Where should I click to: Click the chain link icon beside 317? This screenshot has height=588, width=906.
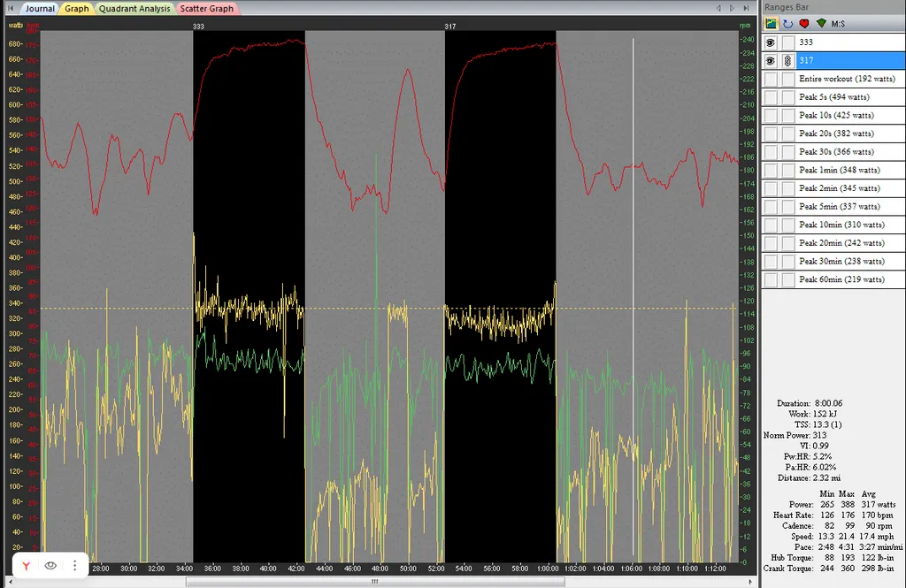click(x=787, y=60)
